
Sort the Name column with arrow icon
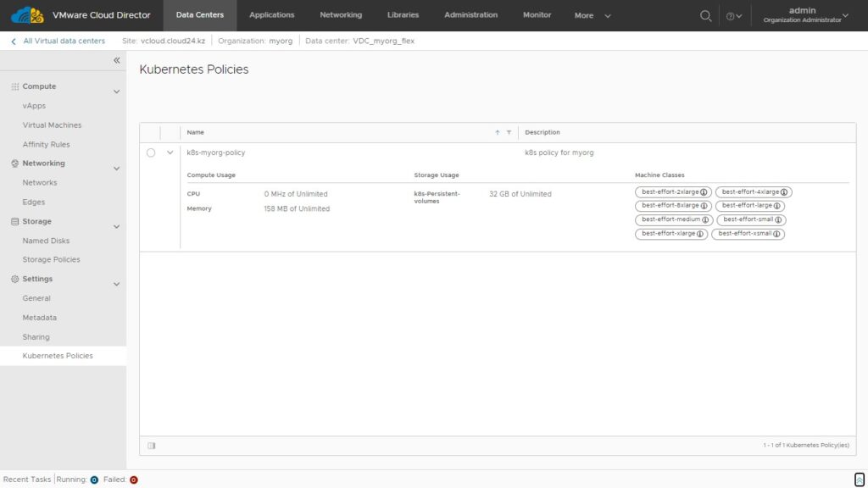point(497,133)
